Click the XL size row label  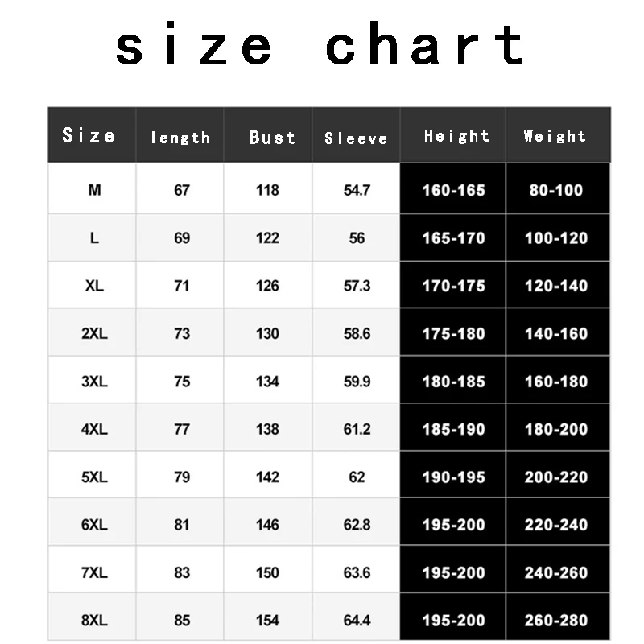94,286
